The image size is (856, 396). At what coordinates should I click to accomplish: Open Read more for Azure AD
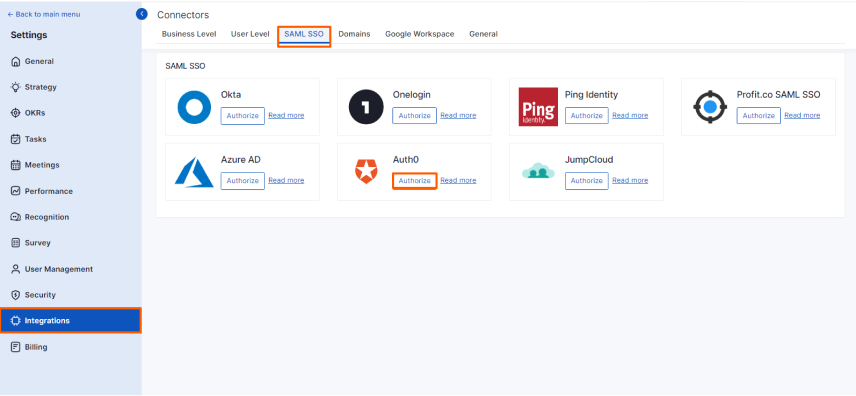click(x=286, y=180)
